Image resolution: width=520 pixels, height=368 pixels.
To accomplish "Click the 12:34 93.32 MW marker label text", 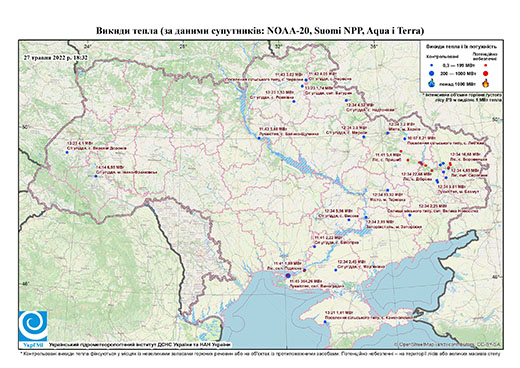I will 388,194.
